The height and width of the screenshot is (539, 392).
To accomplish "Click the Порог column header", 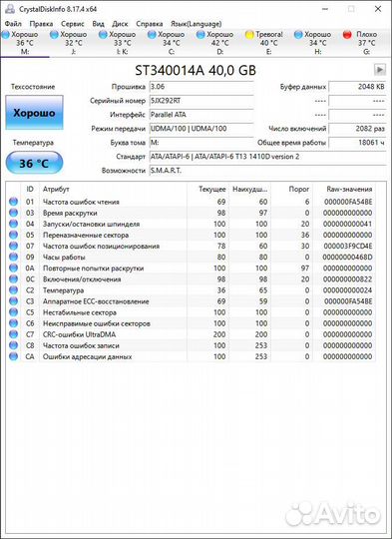I will 292,189.
